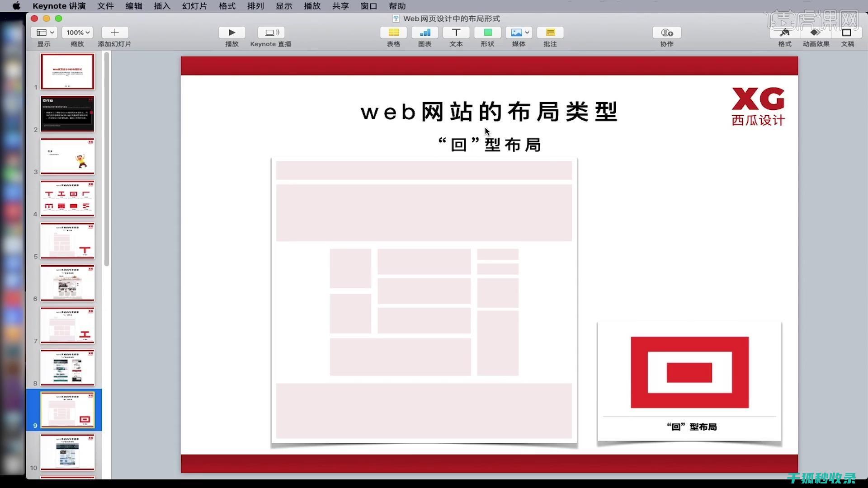Add a text box with 文本 icon
The height and width of the screenshot is (488, 868).
tap(456, 33)
